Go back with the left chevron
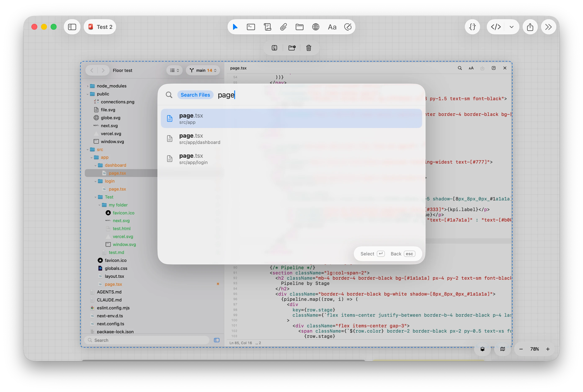 (92, 70)
